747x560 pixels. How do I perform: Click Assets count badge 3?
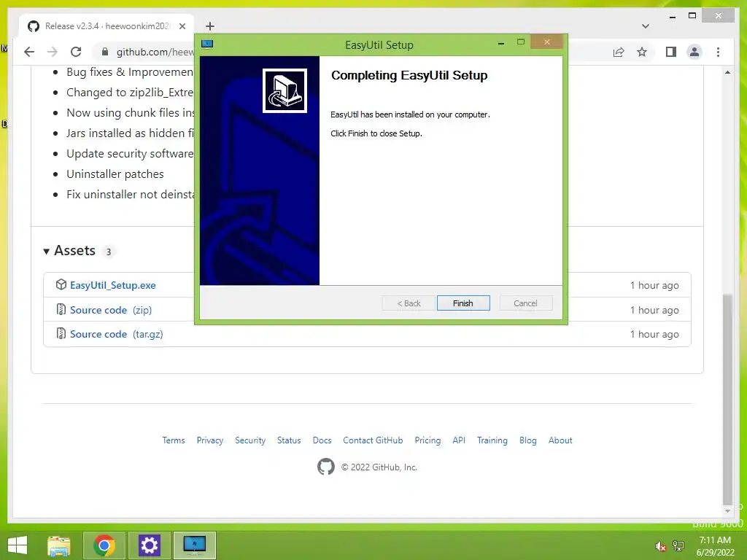click(x=109, y=252)
